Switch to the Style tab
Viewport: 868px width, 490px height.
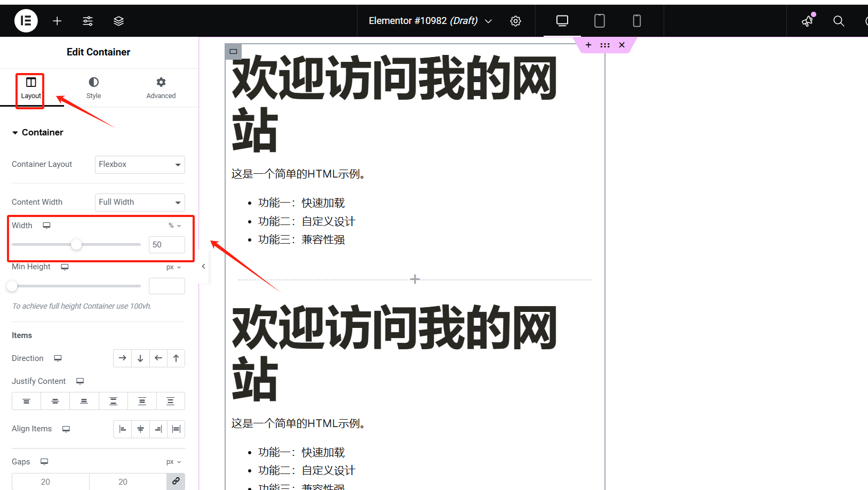pyautogui.click(x=93, y=87)
